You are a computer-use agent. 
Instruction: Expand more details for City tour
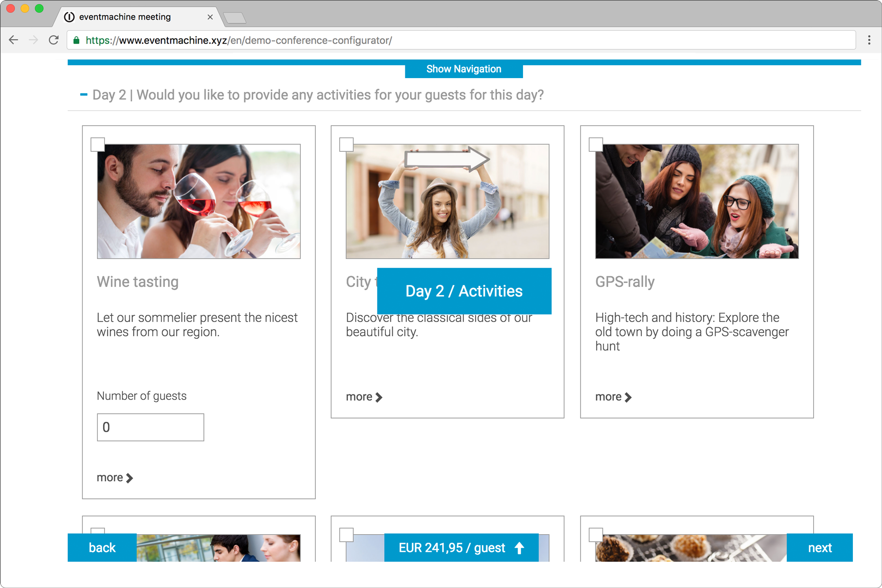click(x=364, y=397)
